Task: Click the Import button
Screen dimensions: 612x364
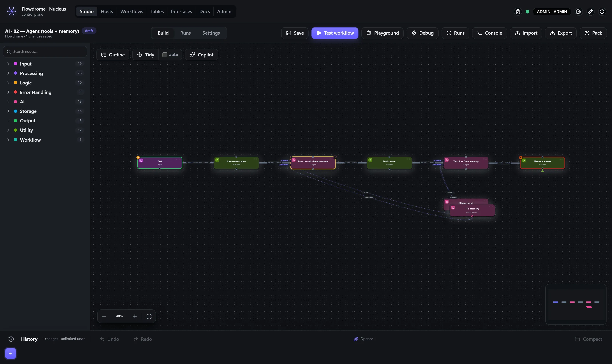Action: 526,33
